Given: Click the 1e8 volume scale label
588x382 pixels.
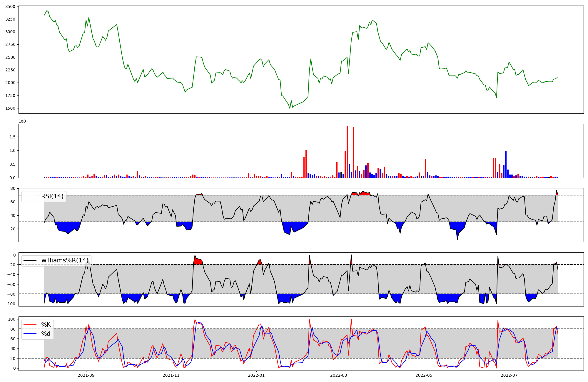Looking at the screenshot, I should pos(22,121).
